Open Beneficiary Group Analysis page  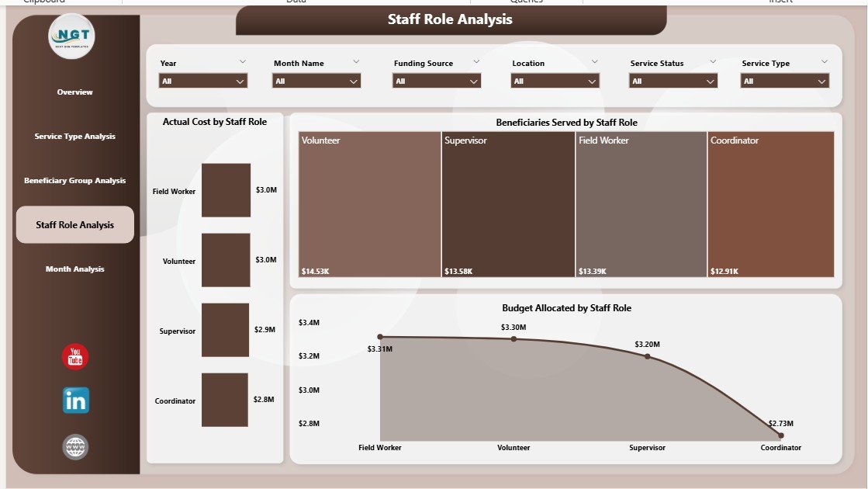pos(74,181)
